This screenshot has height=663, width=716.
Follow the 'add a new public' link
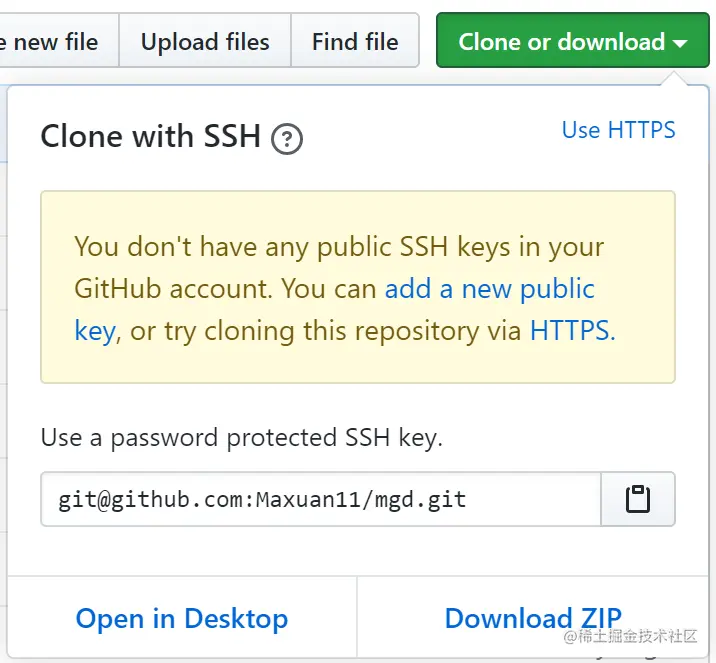tap(490, 289)
